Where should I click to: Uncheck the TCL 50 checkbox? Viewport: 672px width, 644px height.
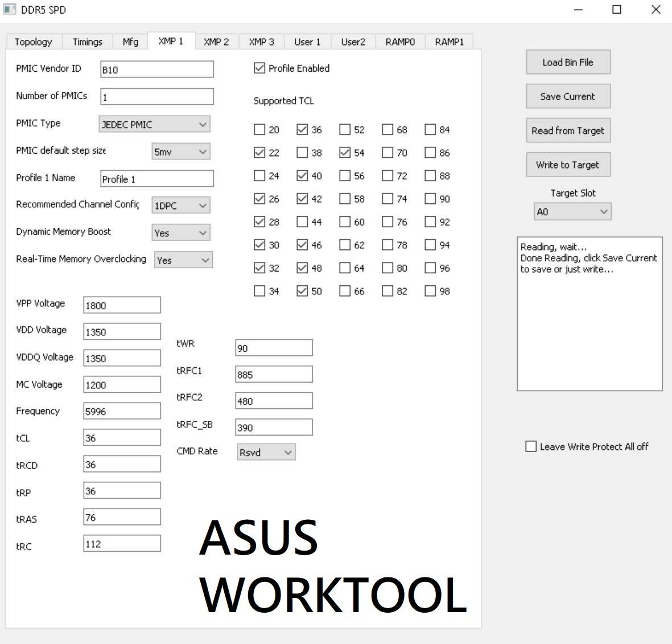tap(302, 291)
